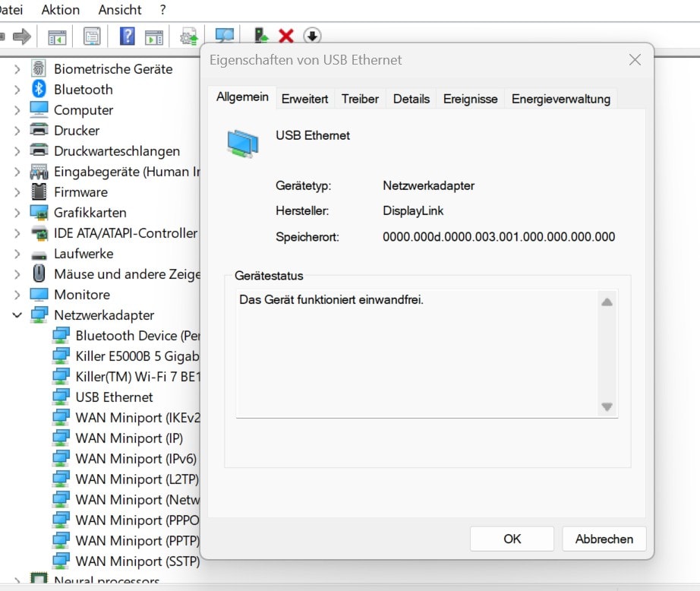The image size is (700, 591).
Task: Click the red X uninstall device icon
Action: [x=286, y=36]
